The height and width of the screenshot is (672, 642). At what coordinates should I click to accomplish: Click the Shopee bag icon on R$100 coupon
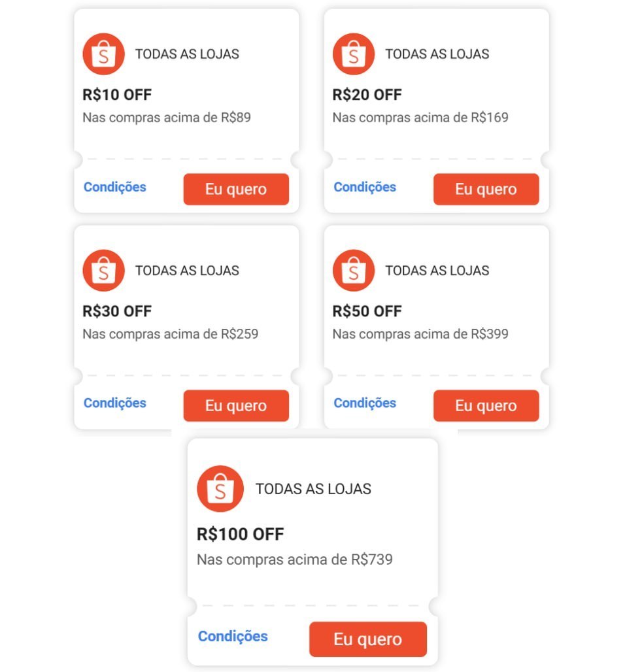coord(220,488)
